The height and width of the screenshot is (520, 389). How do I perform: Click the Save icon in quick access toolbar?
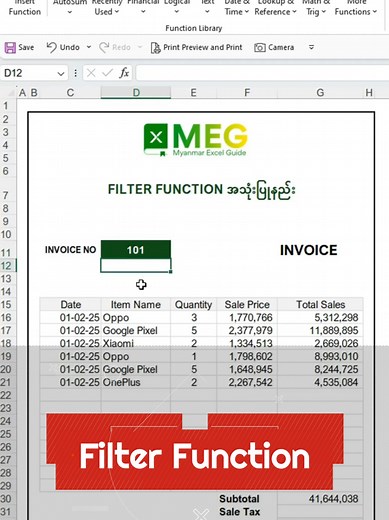(10, 48)
